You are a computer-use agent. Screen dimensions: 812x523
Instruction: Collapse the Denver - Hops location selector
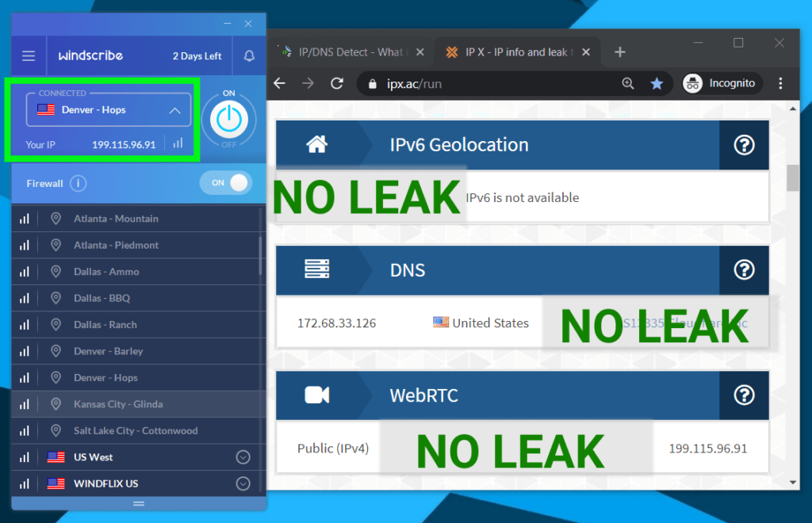coord(175,110)
